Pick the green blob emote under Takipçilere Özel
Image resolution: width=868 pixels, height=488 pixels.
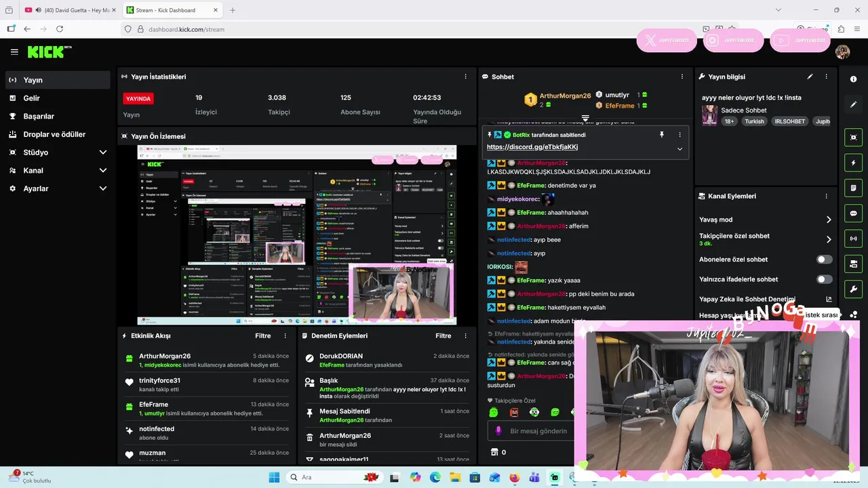click(x=494, y=412)
